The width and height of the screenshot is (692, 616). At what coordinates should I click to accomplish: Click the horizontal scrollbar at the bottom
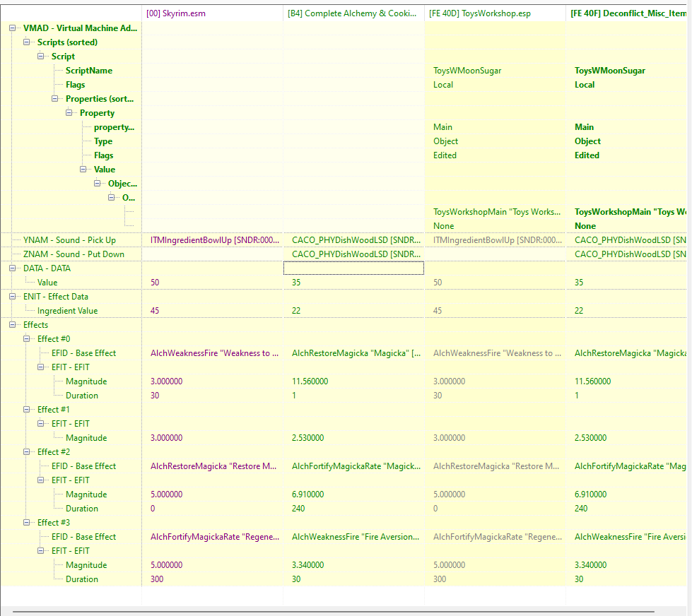(333, 612)
